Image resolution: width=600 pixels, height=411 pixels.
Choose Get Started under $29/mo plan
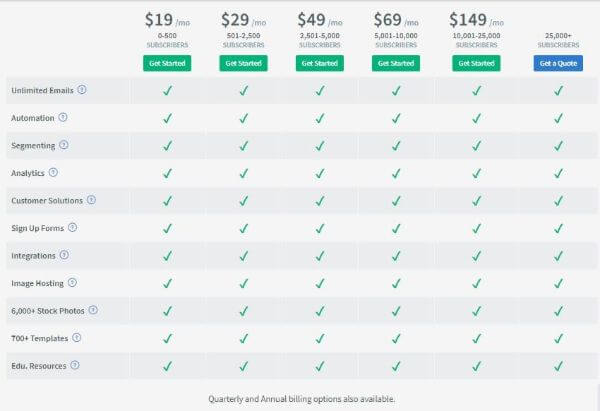(x=243, y=63)
